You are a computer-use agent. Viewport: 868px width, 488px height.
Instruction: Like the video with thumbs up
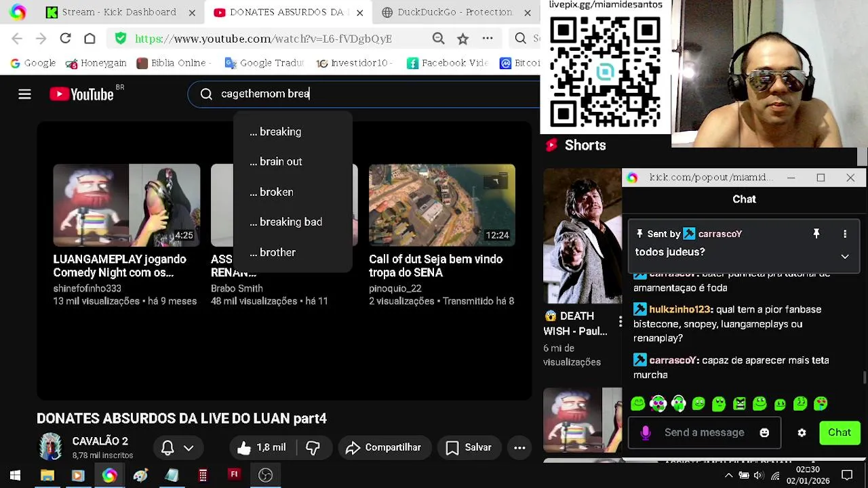[262, 447]
